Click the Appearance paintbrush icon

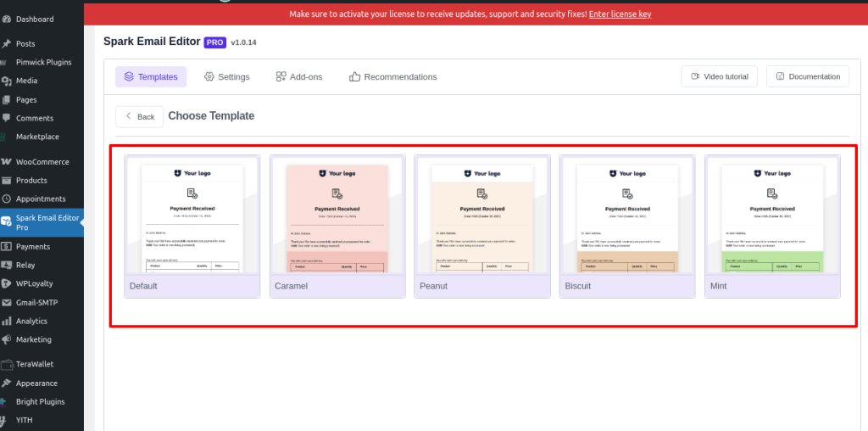pyautogui.click(x=6, y=383)
